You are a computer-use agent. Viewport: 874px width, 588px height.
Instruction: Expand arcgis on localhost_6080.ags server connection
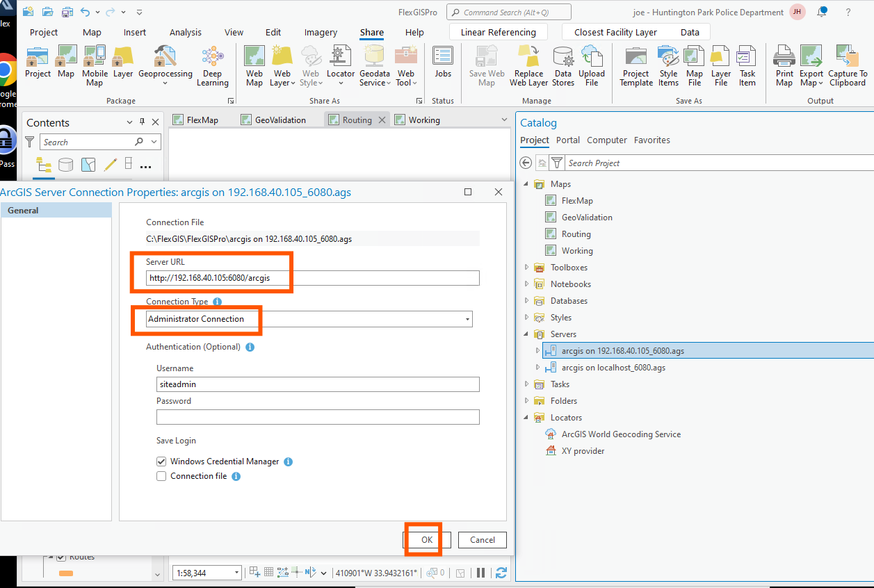click(x=537, y=368)
